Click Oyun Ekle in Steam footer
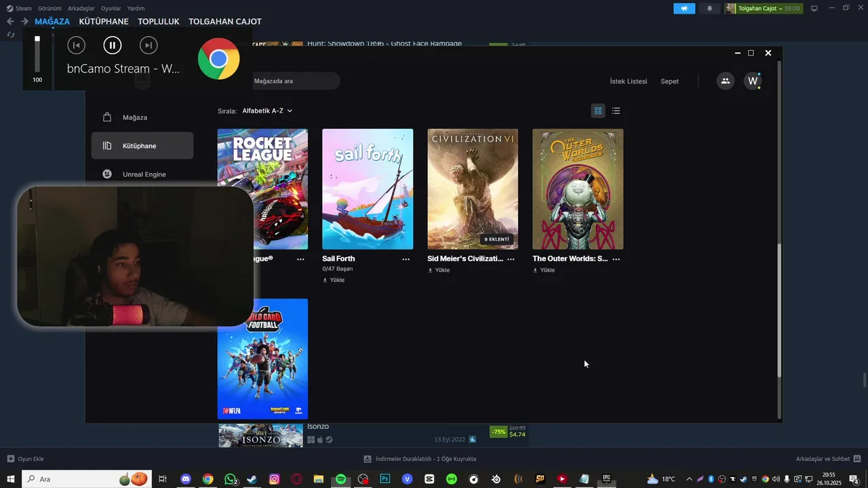The height and width of the screenshot is (488, 868). click(x=25, y=459)
